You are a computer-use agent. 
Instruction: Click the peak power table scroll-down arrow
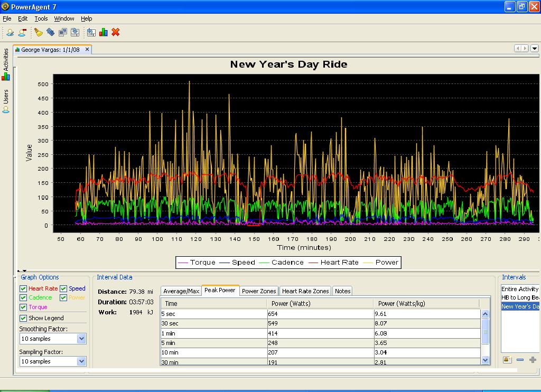point(486,360)
